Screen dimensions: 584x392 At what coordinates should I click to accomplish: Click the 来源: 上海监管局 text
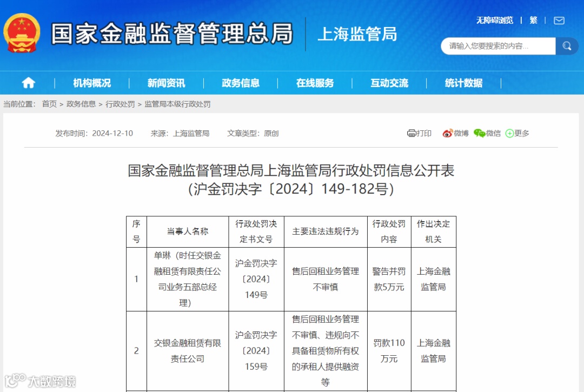coord(180,133)
